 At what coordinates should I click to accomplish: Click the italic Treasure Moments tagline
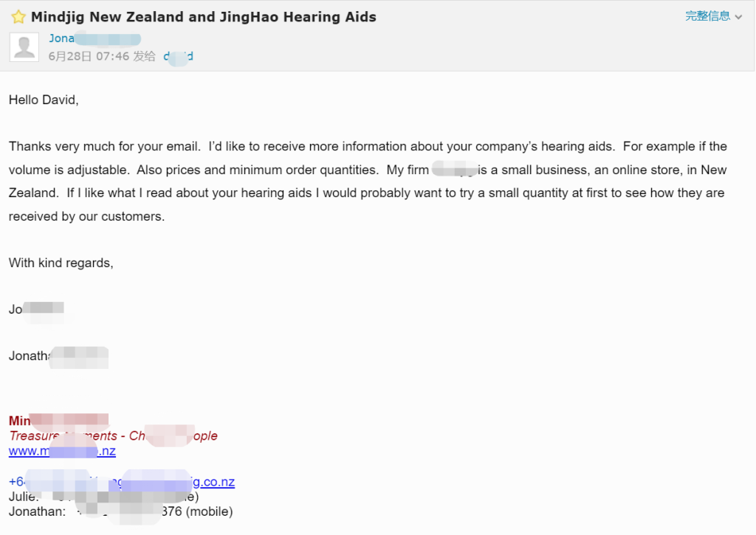(113, 435)
